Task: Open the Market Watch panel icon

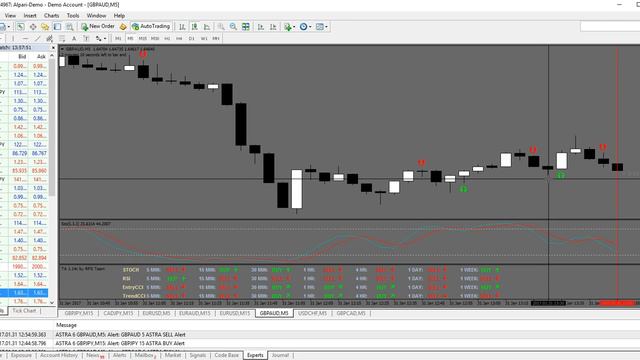Action: (x=20, y=27)
